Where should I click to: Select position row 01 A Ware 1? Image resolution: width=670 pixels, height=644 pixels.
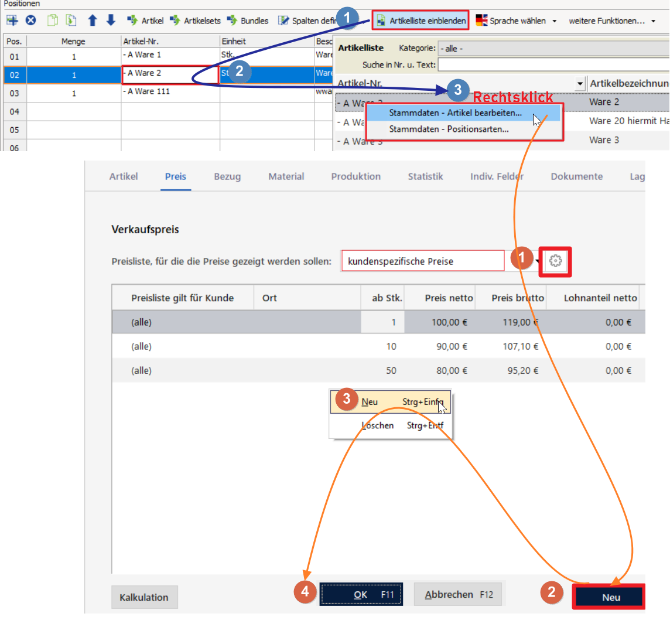tap(167, 56)
